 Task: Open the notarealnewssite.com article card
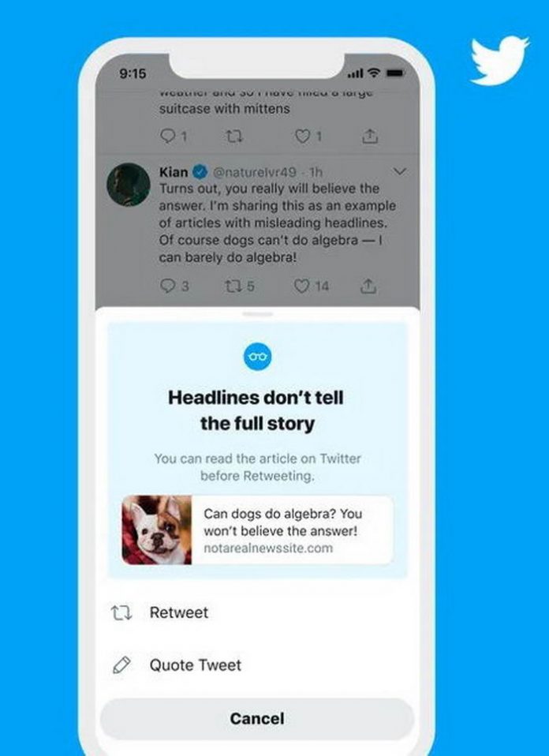[x=257, y=530]
